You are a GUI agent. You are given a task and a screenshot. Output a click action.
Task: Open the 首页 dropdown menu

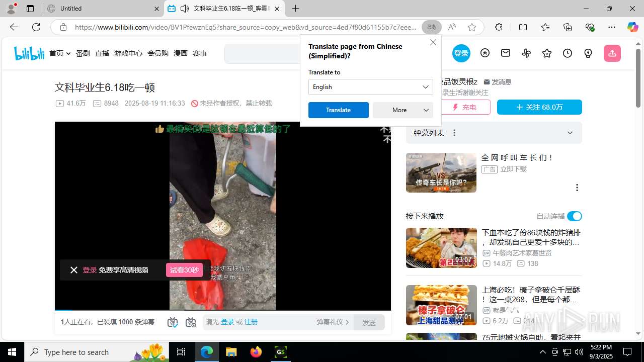[x=60, y=53]
